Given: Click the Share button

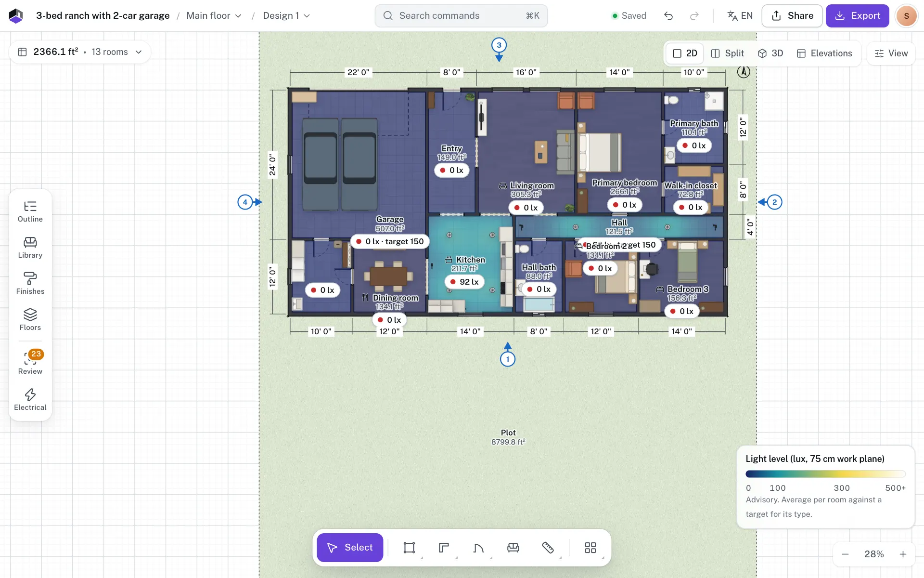Looking at the screenshot, I should click(x=792, y=16).
